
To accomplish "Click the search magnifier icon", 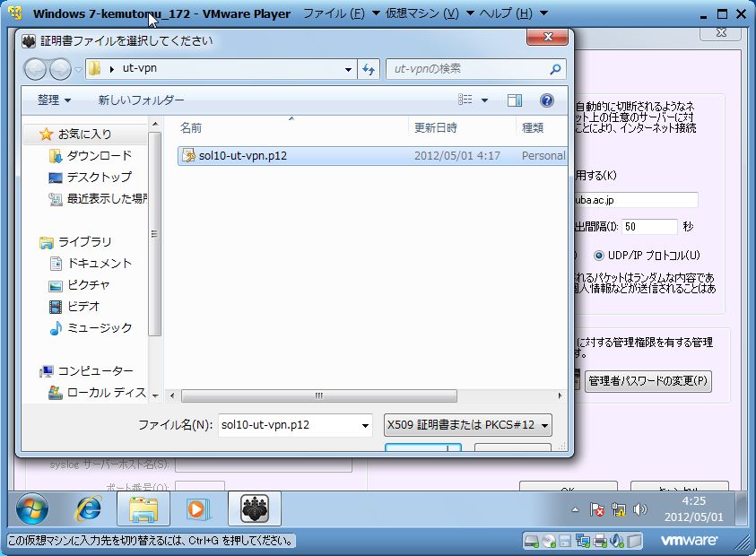I will coord(555,69).
